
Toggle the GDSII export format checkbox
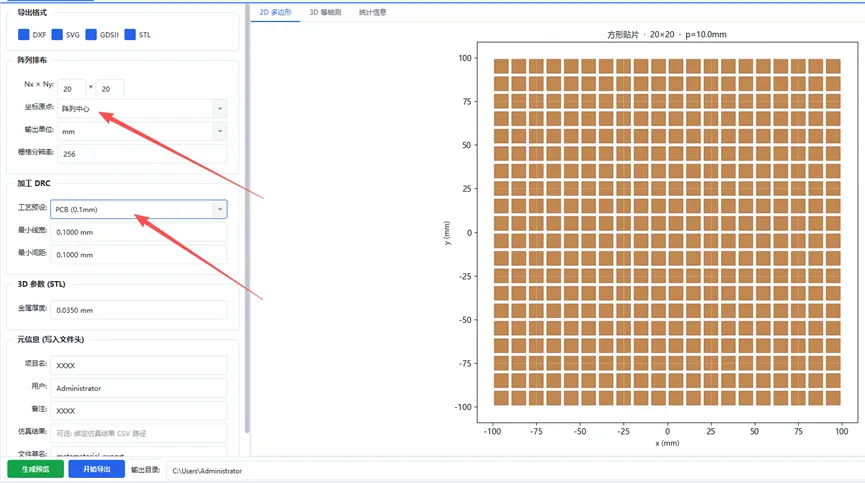[91, 35]
